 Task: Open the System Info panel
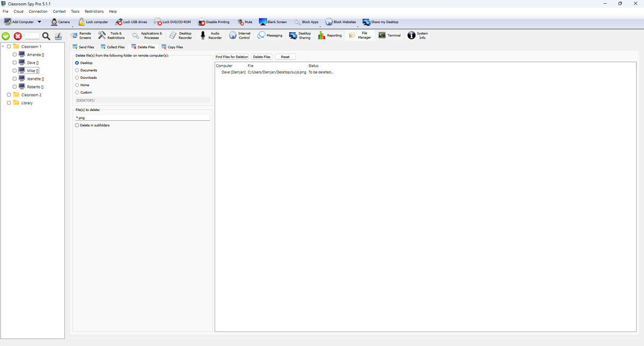(x=412, y=35)
